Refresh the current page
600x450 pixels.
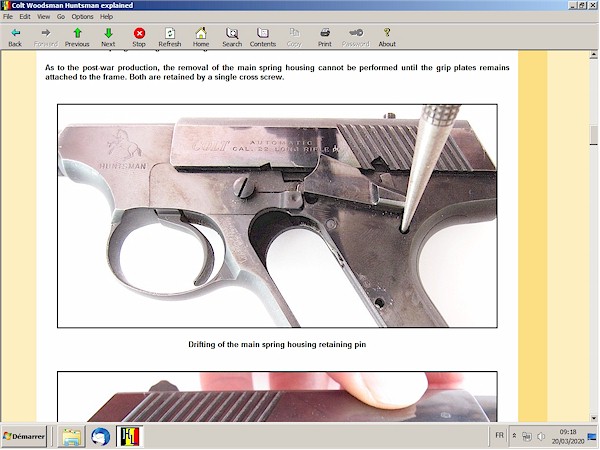click(170, 37)
